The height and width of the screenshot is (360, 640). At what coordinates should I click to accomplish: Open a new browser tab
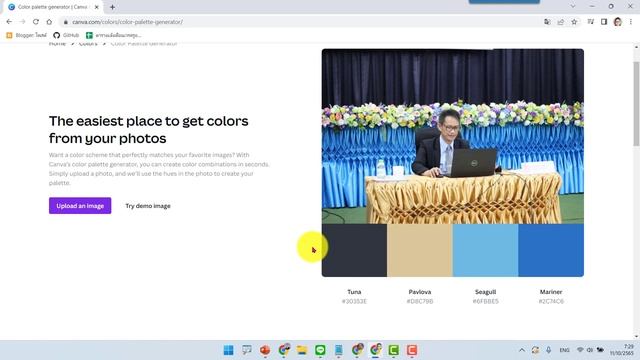(x=112, y=7)
